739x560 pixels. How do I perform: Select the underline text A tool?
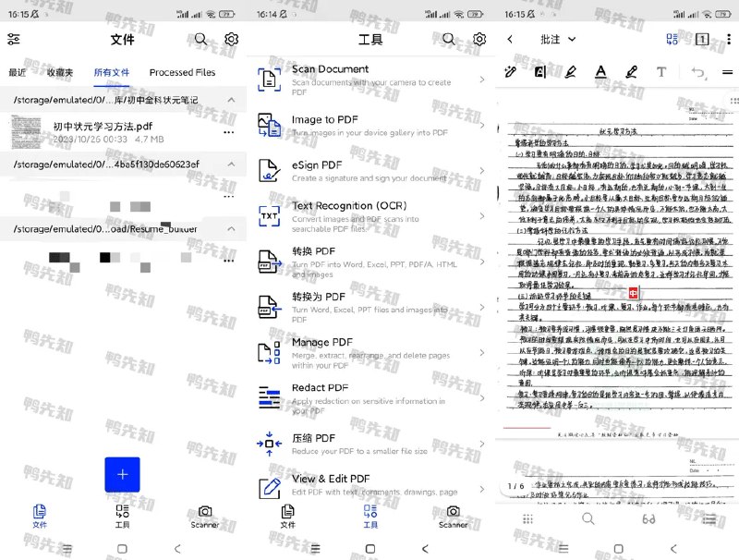click(601, 72)
